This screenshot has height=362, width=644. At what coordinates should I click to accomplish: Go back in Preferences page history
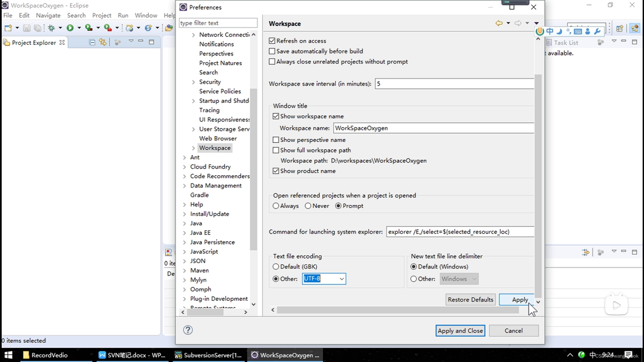[x=499, y=23]
